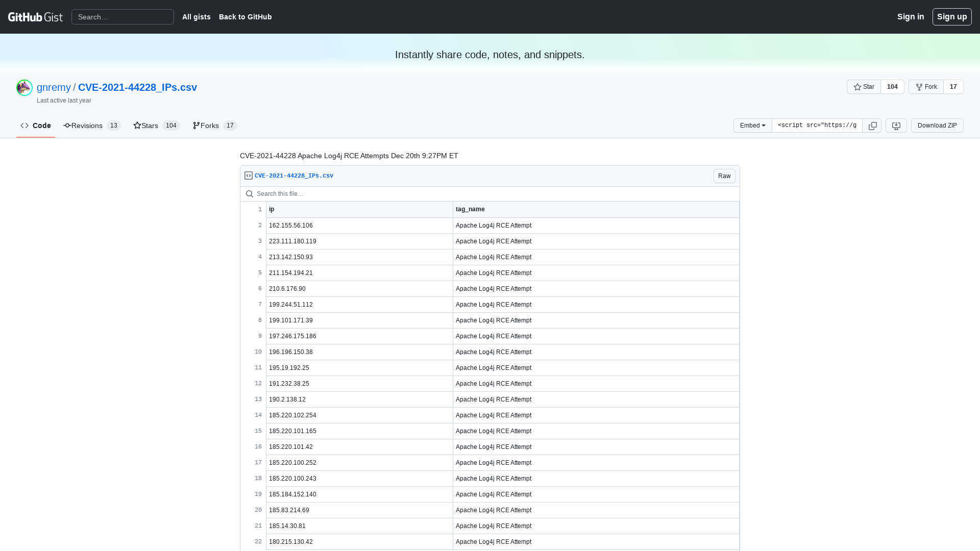Image resolution: width=980 pixels, height=551 pixels.
Task: Open the star count 104
Action: click(x=892, y=87)
